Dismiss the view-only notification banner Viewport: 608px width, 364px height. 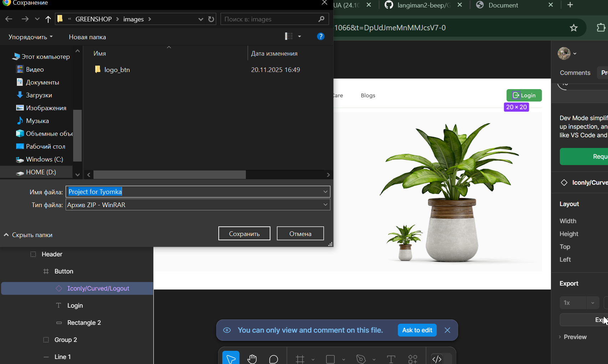[447, 330]
